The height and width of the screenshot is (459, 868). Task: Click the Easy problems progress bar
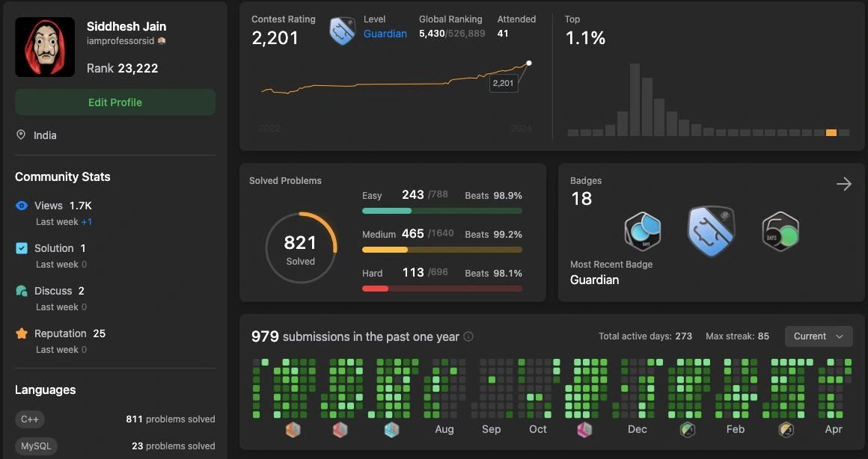441,211
